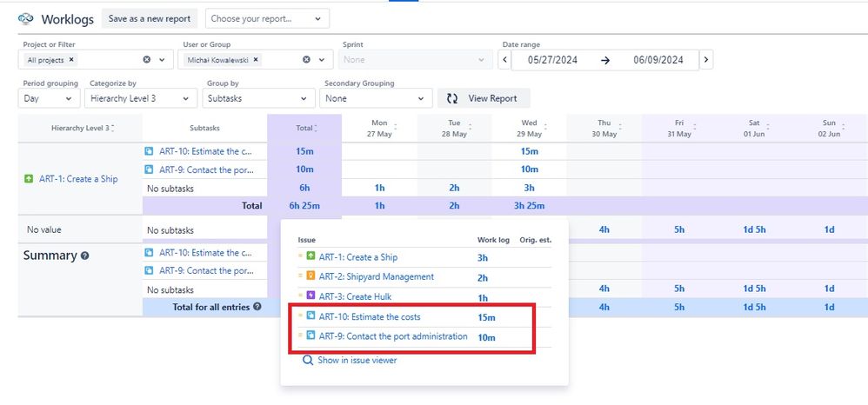Click the 2h work log for ART-2

point(483,278)
